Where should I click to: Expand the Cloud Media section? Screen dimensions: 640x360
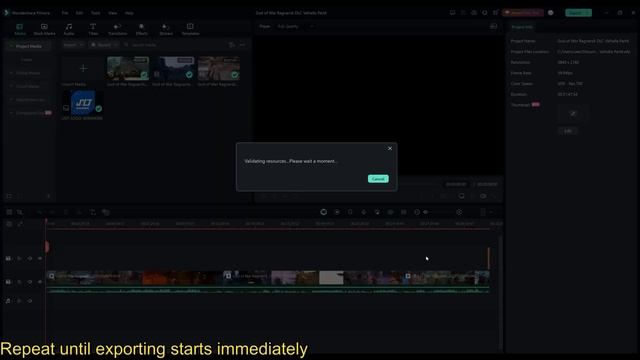tap(11, 87)
